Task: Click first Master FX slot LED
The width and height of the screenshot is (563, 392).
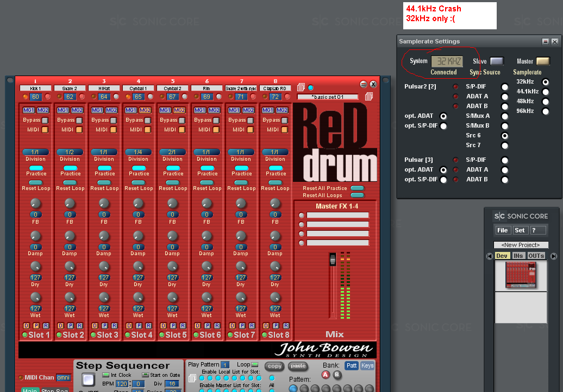Action: tap(302, 215)
